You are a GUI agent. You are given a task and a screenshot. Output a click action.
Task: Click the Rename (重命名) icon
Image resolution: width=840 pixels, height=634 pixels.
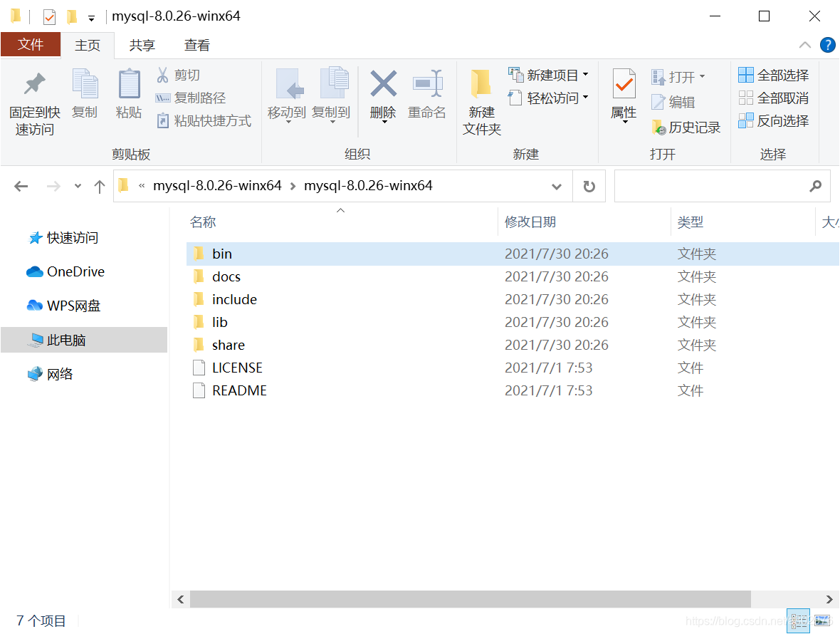(427, 83)
